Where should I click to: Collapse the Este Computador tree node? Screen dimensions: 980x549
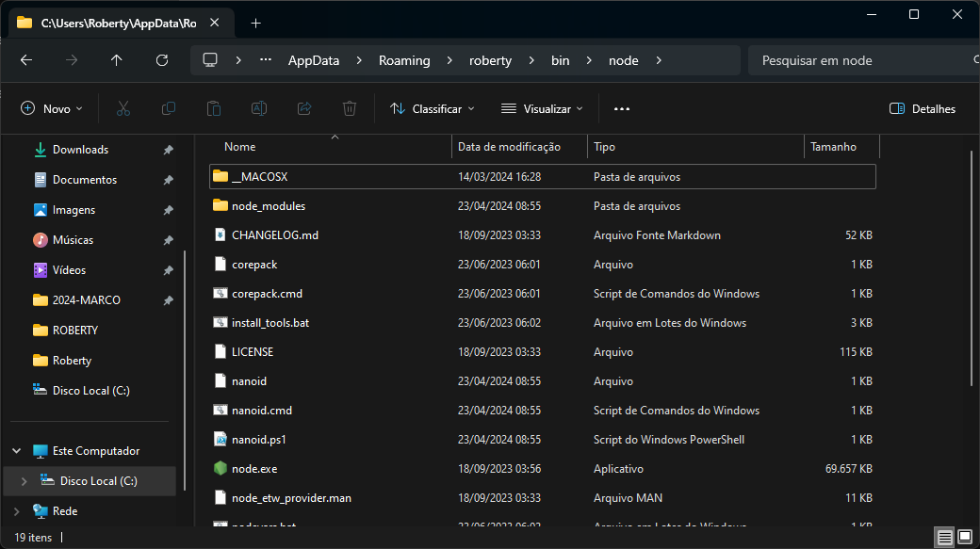16,451
